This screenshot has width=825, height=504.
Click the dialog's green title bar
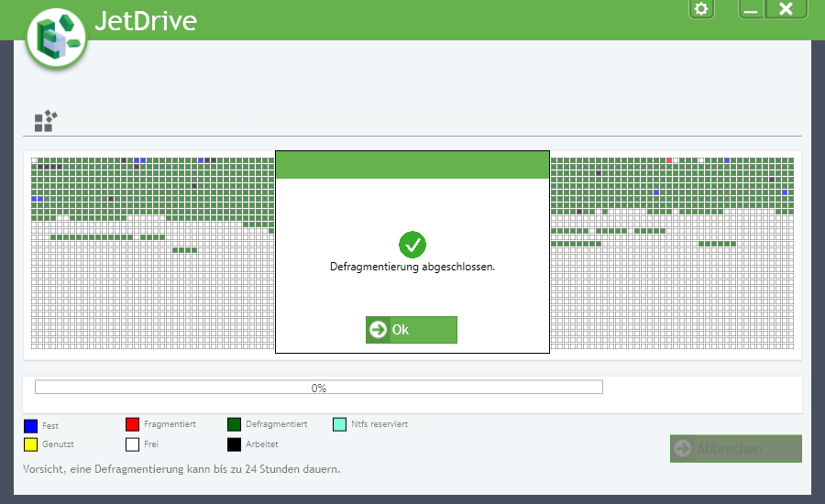pyautogui.click(x=412, y=165)
